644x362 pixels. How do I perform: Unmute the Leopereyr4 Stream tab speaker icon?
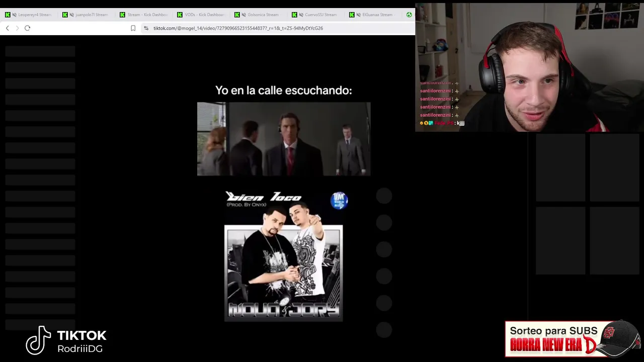[x=15, y=15]
